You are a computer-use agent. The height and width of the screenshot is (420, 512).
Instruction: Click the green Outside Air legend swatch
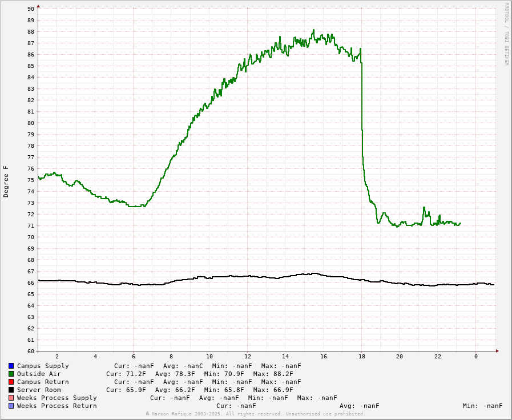11,374
